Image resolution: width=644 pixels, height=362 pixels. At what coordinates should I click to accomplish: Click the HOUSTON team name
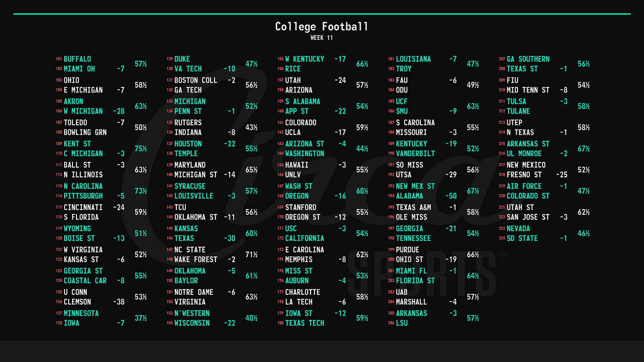tap(188, 144)
